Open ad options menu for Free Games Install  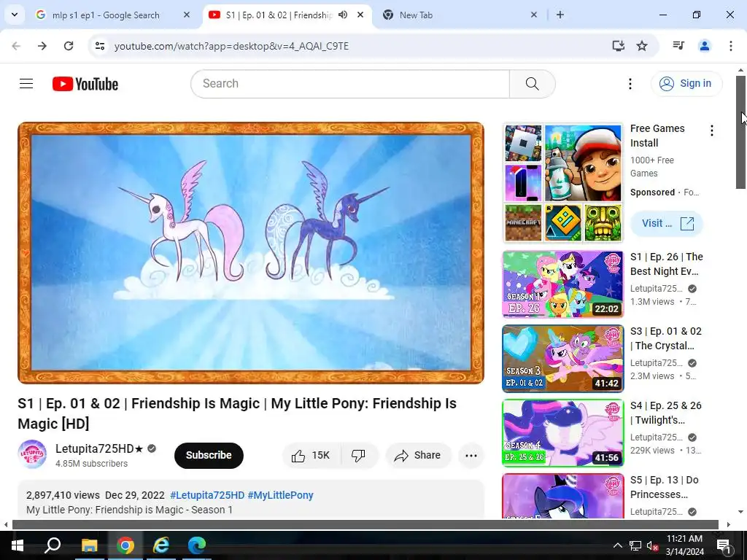point(712,131)
